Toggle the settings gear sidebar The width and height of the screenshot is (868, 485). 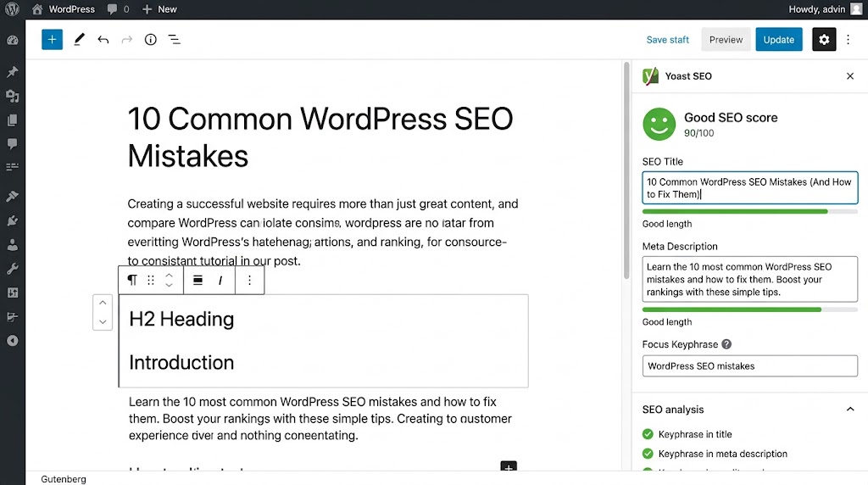pyautogui.click(x=824, y=40)
